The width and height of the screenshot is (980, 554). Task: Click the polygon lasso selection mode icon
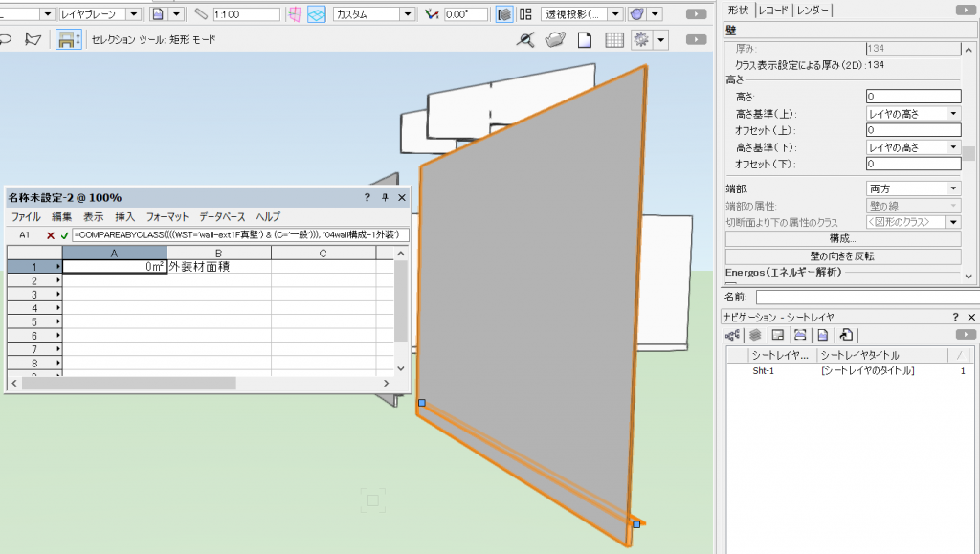(x=33, y=40)
